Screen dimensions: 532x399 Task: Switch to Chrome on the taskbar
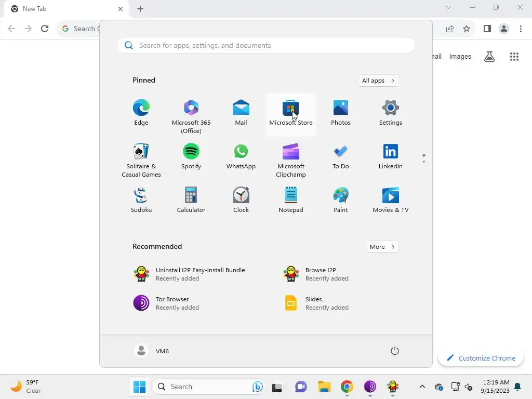(347, 387)
